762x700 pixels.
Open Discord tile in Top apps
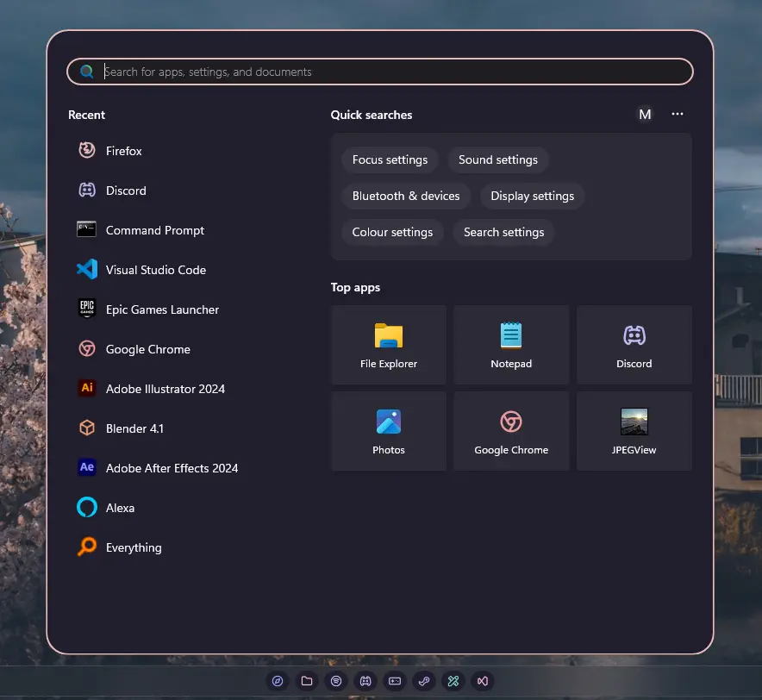634,345
